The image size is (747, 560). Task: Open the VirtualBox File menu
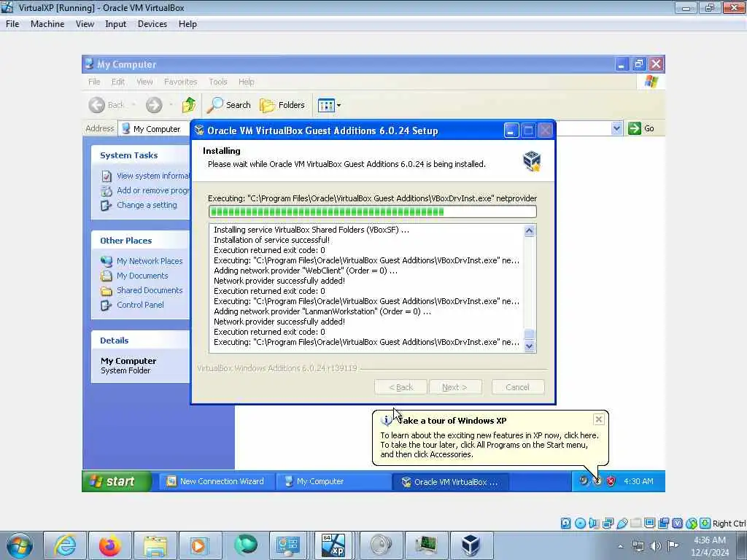[x=12, y=24]
